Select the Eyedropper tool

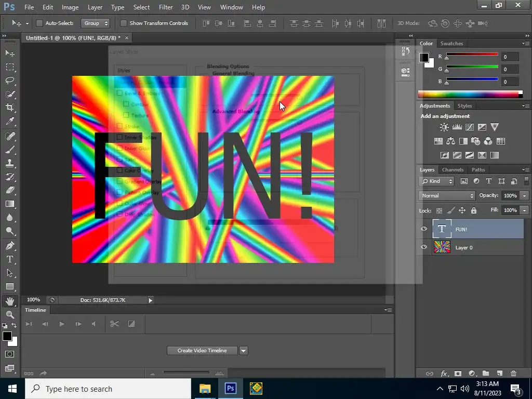pyautogui.click(x=10, y=121)
